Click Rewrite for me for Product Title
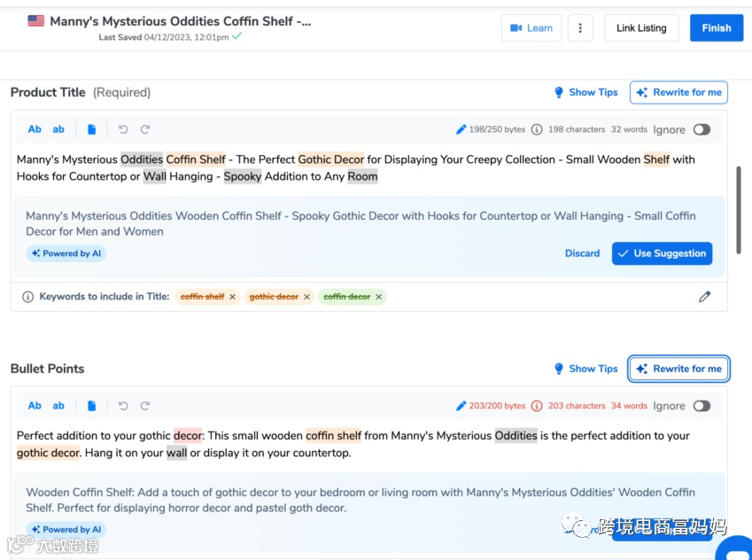Image resolution: width=752 pixels, height=560 pixels. click(678, 92)
